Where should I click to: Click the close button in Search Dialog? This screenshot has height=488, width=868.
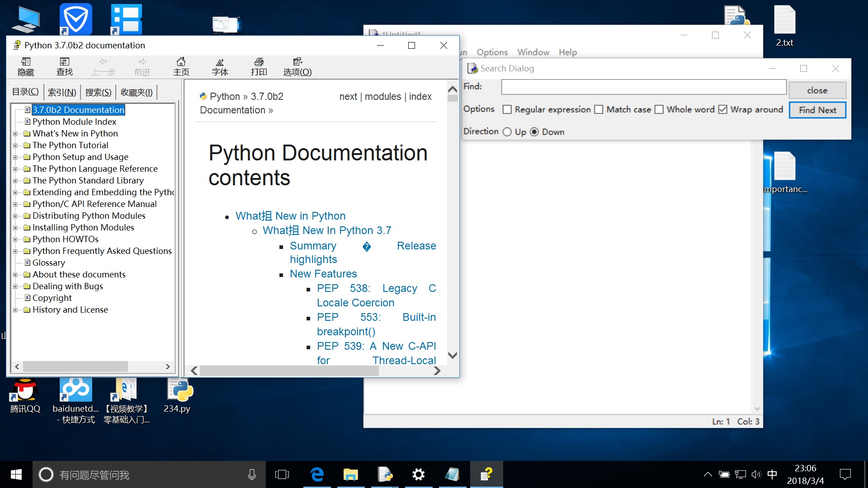point(817,90)
